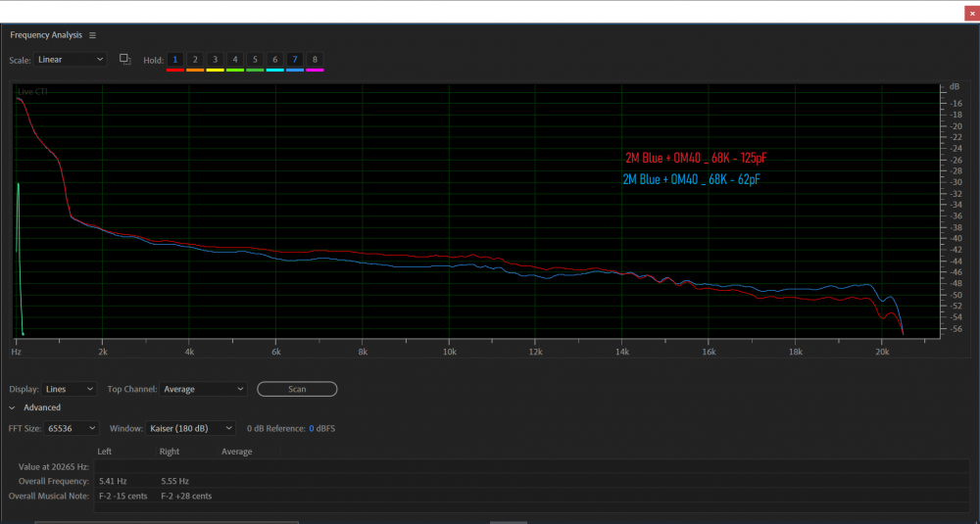
Task: Activate Hold button 6
Action: pos(274,60)
